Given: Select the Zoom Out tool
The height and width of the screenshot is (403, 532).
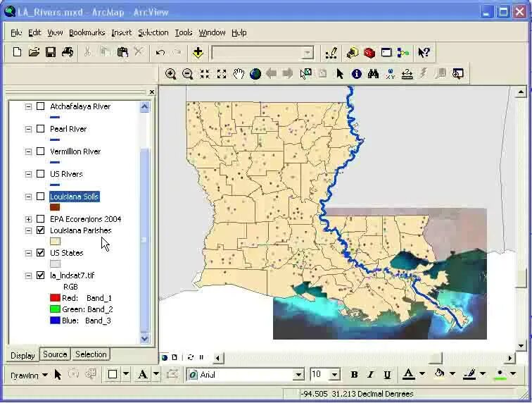Looking at the screenshot, I should pyautogui.click(x=188, y=74).
